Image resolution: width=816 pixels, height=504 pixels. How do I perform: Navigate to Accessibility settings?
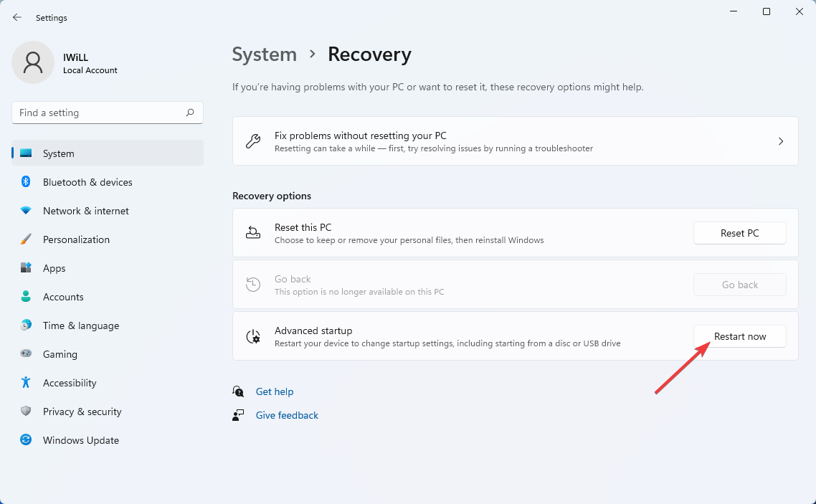point(108,382)
